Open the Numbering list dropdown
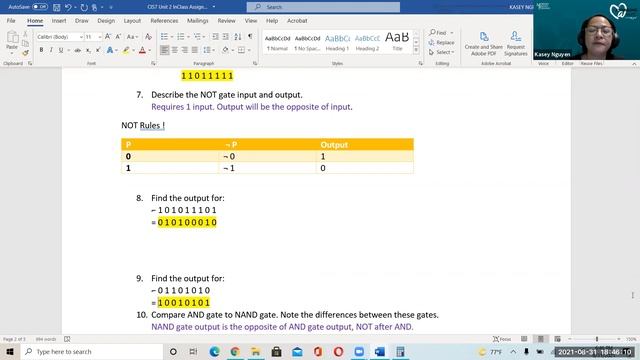Image resolution: width=640 pixels, height=360 pixels. tap(188, 37)
